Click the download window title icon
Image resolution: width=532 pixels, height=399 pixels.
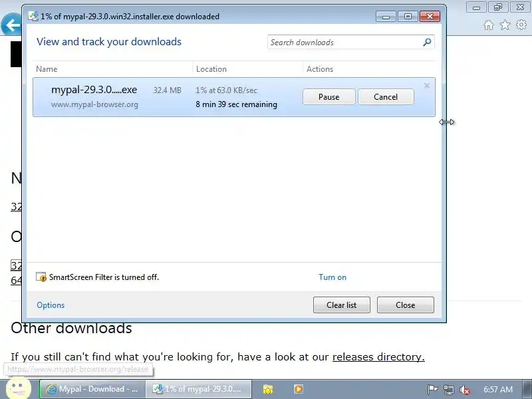click(33, 16)
